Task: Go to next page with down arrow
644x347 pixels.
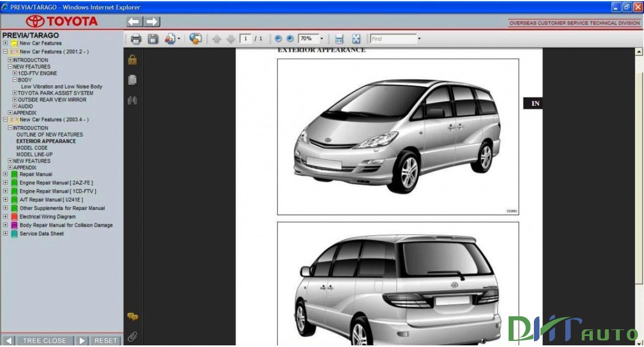Action: point(231,39)
